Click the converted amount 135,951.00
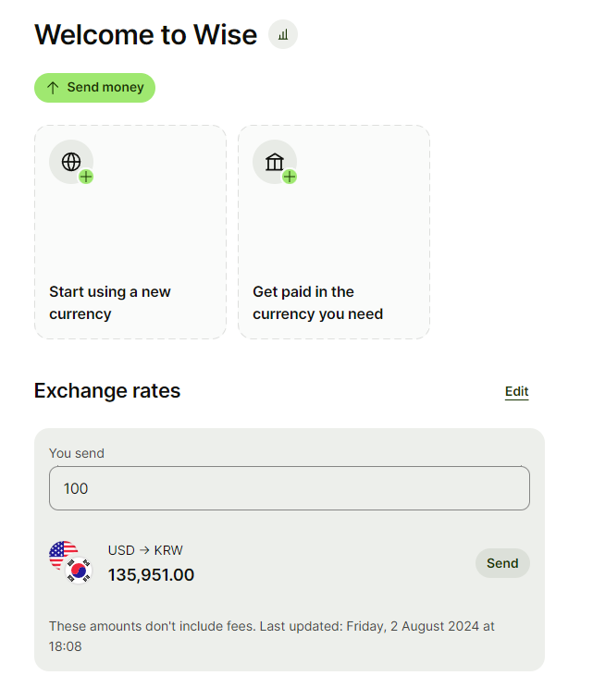Image resolution: width=593 pixels, height=700 pixels. (151, 575)
